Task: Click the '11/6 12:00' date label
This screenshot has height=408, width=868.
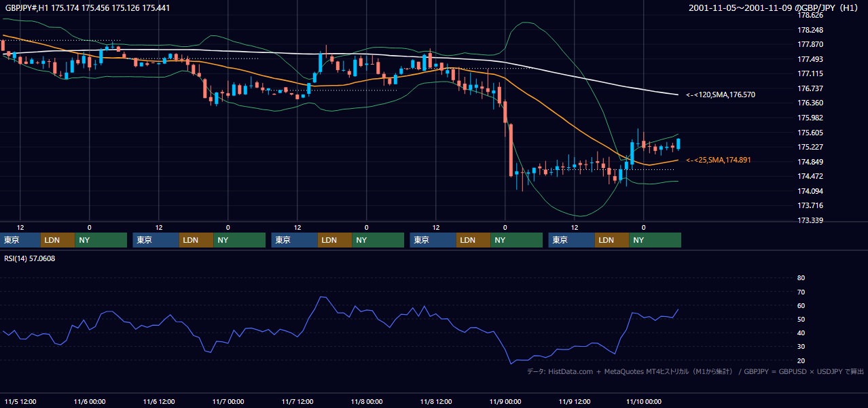Action: [158, 401]
